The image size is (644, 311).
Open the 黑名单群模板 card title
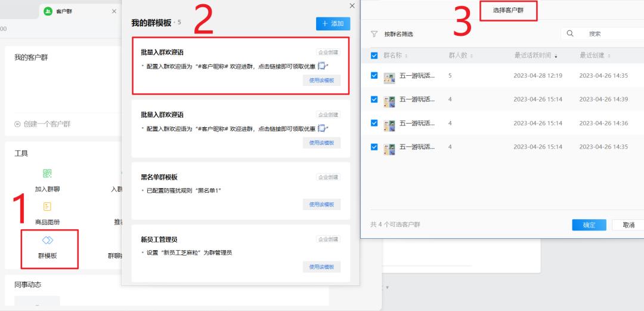tap(159, 177)
